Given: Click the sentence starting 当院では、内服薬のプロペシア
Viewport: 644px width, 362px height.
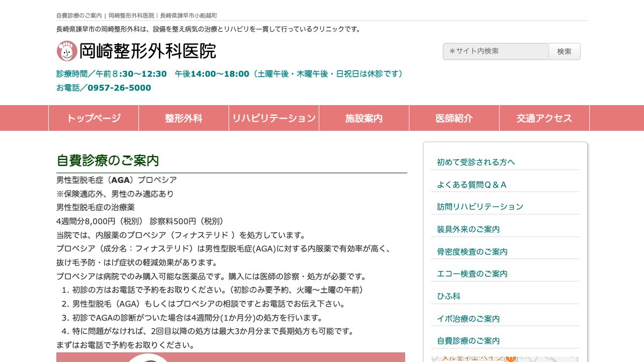Looking at the screenshot, I should [181, 235].
